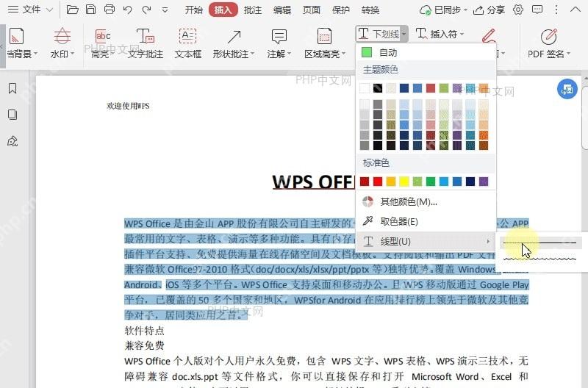Click the 下划线 underline button
The width and height of the screenshot is (588, 388).
tap(378, 34)
